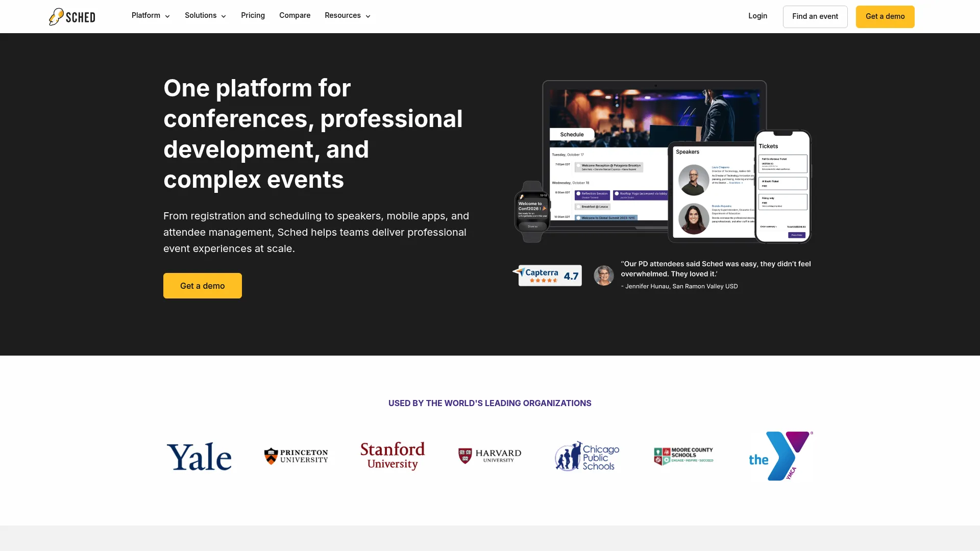980x551 pixels.
Task: Click Jennifer Hunau's avatar photo
Action: click(603, 275)
